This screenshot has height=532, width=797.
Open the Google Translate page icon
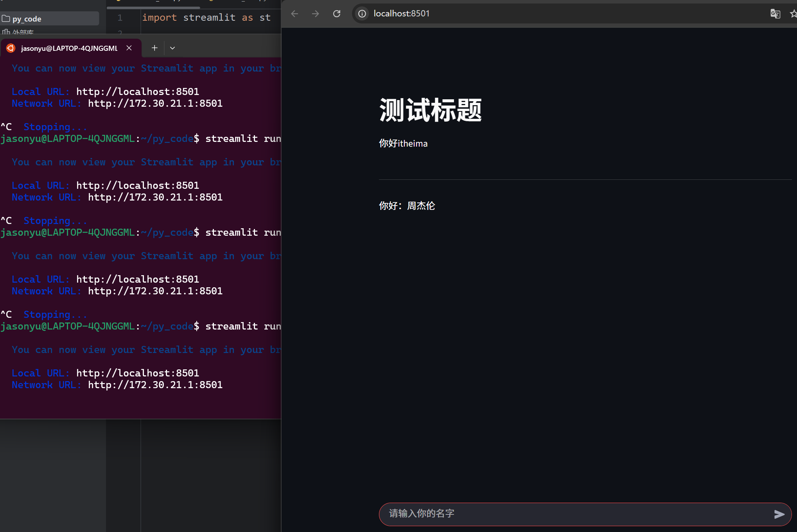coord(775,14)
